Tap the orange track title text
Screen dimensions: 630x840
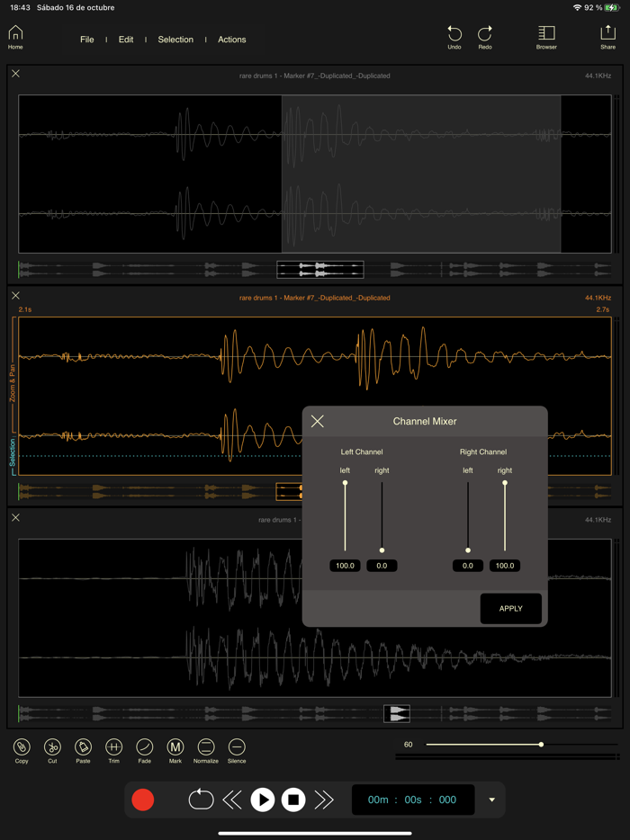click(x=315, y=298)
